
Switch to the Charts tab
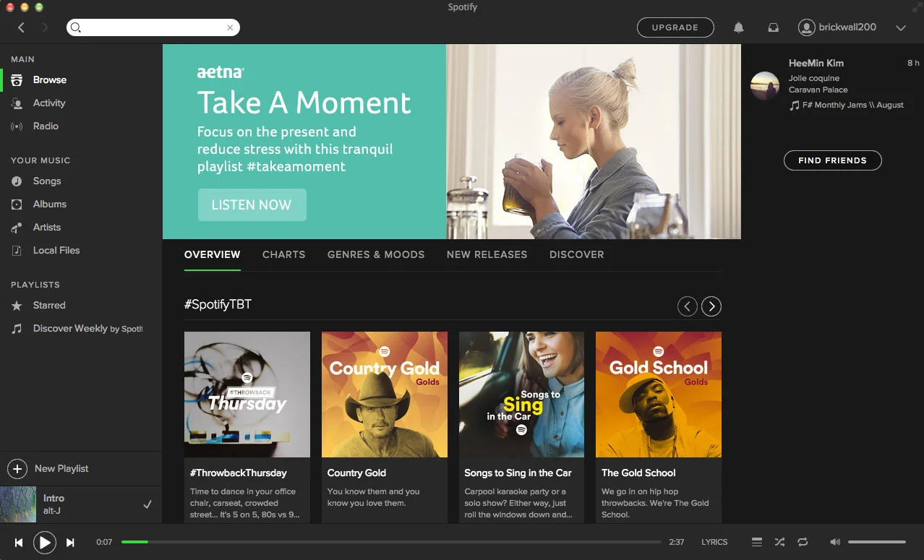[283, 254]
